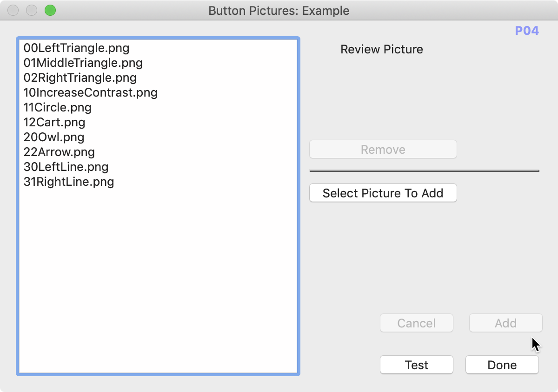Select 01MiddleTriangle.png from the list
The image size is (558, 392).
(x=83, y=63)
